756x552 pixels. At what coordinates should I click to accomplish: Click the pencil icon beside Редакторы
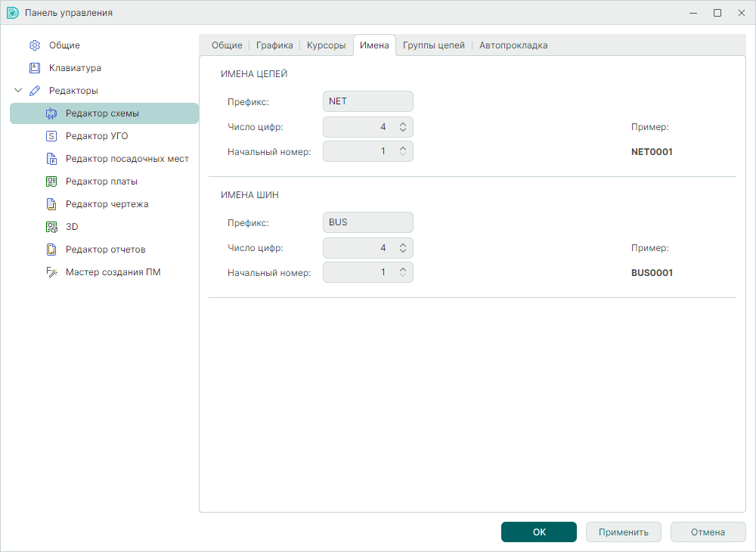(x=34, y=91)
